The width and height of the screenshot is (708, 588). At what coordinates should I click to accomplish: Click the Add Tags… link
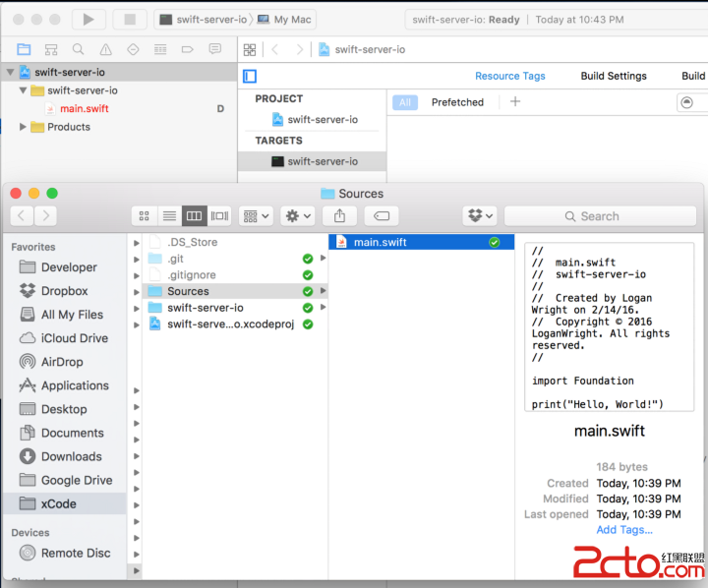point(624,530)
